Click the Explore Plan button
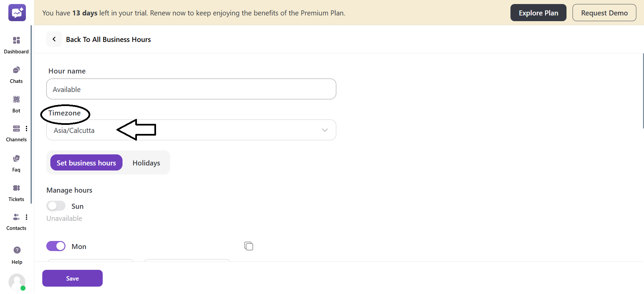Viewport: 644px width, 294px height. [538, 13]
